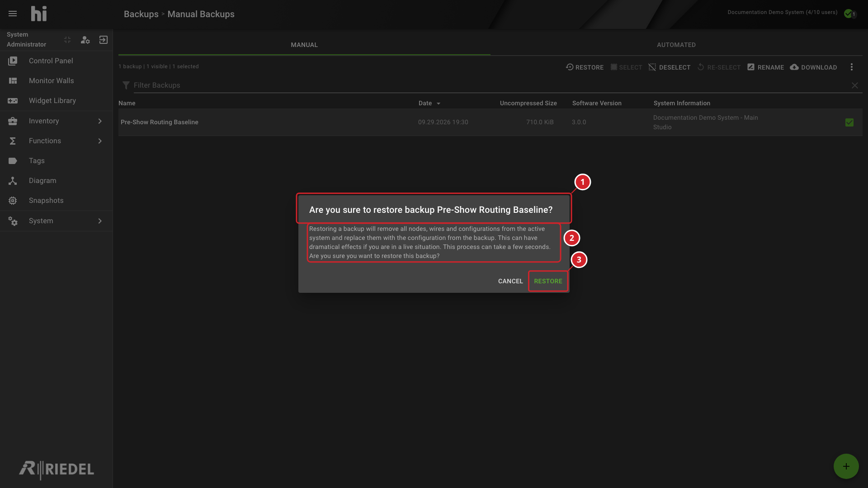Cancel the restore confirmation dialog
This screenshot has width=868, height=488.
click(510, 281)
